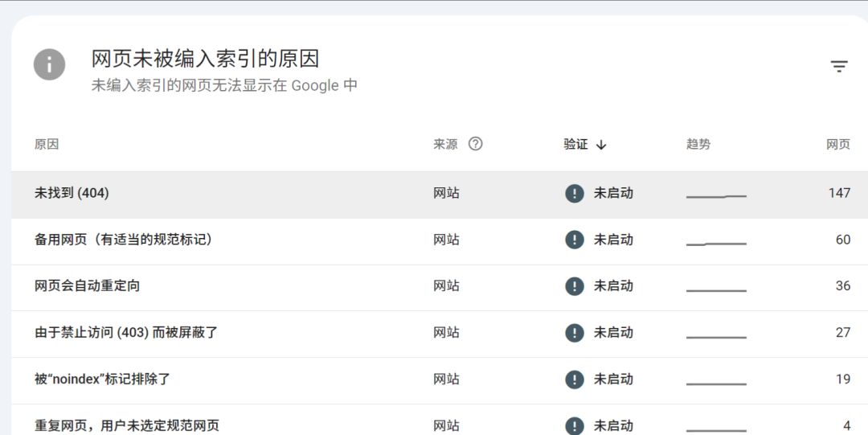Open 重复网页，用户未选定规范网页 row
Screen dimensions: 868x435
coord(440,420)
